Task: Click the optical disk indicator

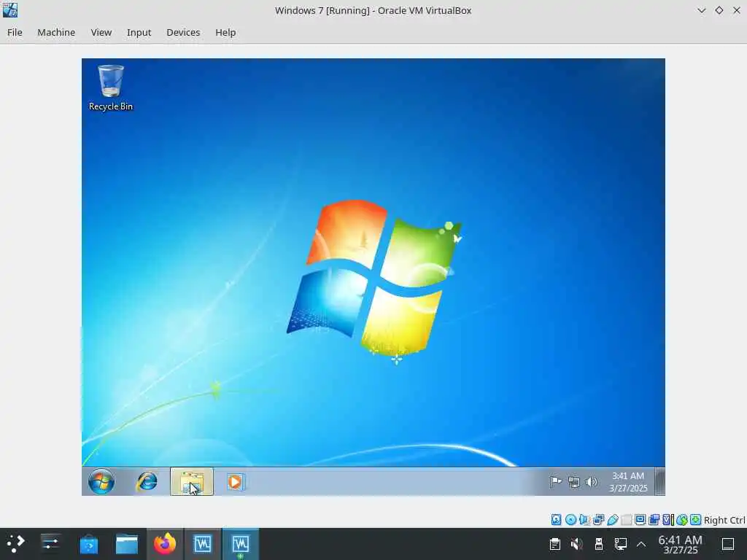Action: click(x=570, y=519)
